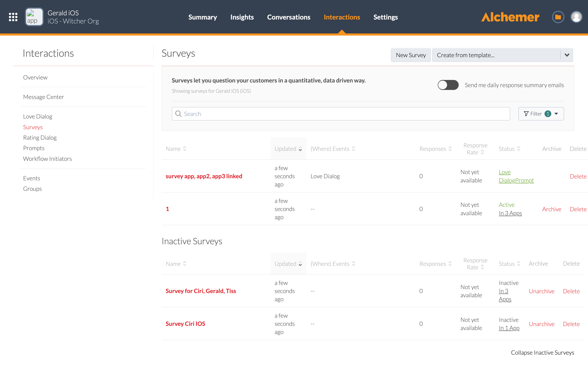Expand Create from template dropdown
Screen dimensions: 588x383
pos(567,55)
